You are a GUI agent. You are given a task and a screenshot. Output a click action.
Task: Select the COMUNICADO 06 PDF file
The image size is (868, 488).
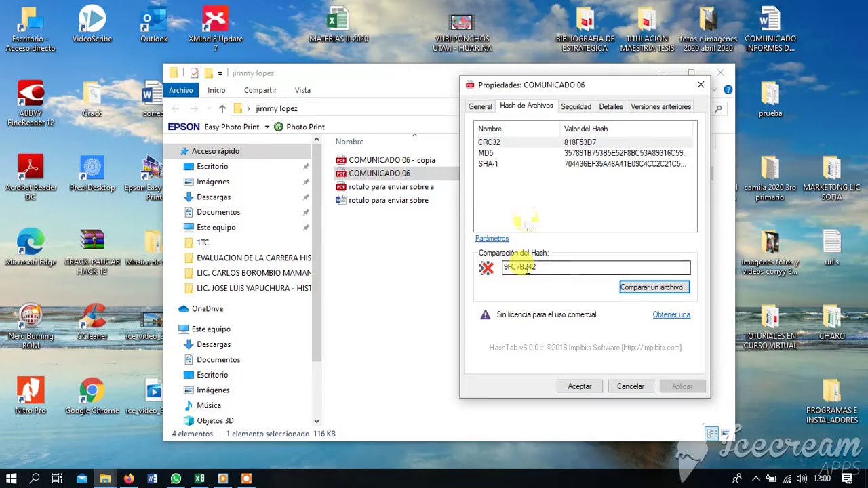(x=373, y=174)
